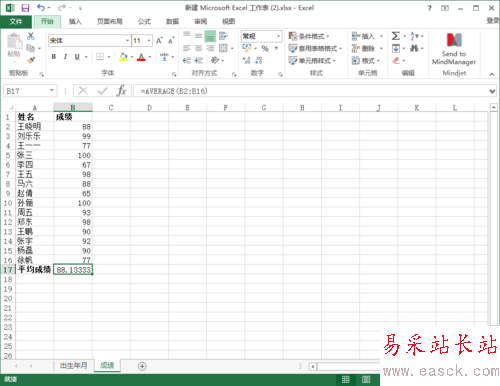Switch to the Data tab

click(x=172, y=22)
